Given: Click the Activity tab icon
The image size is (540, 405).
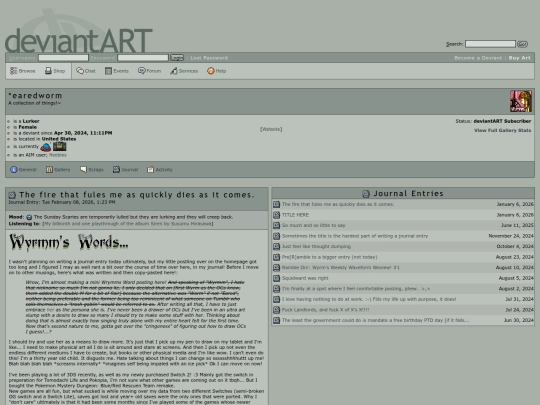Looking at the screenshot, I should tap(150, 169).
